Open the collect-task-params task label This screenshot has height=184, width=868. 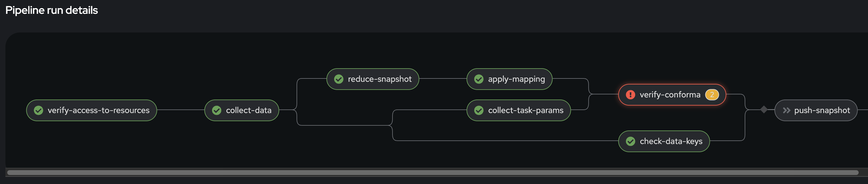(526, 110)
